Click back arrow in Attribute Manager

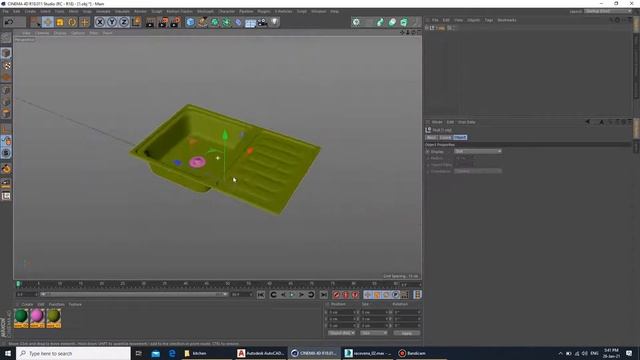pyautogui.click(x=588, y=122)
